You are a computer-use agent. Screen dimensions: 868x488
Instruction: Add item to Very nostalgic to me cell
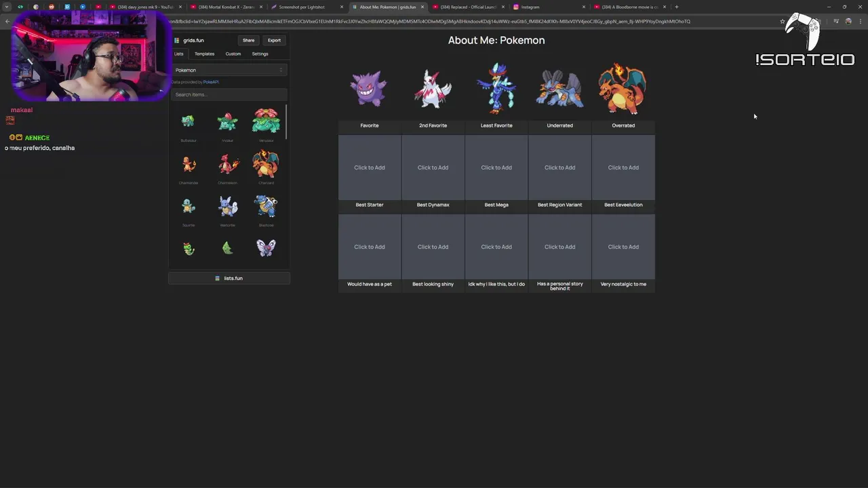[x=623, y=247]
